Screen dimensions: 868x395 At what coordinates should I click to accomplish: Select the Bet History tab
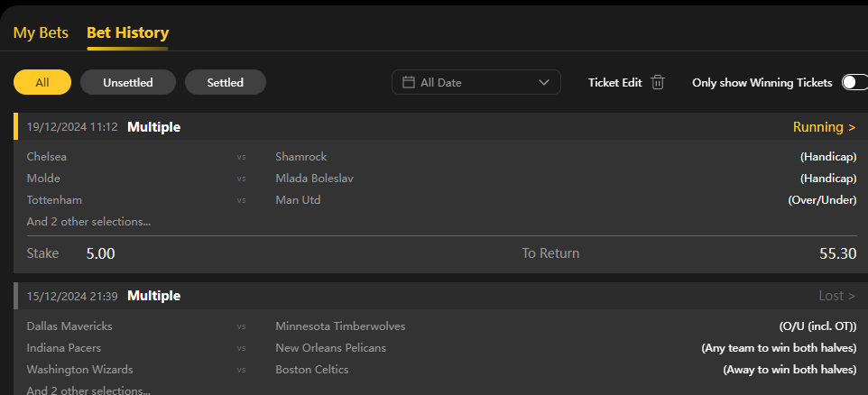[127, 33]
